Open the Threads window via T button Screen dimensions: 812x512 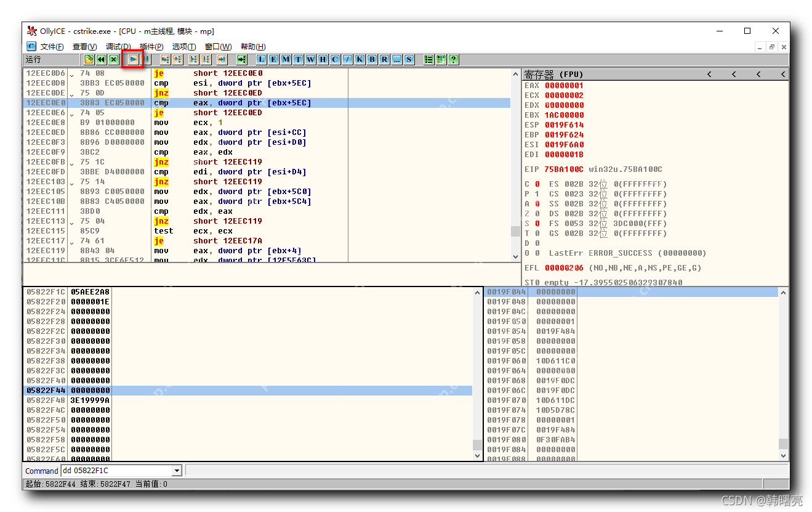[x=297, y=59]
